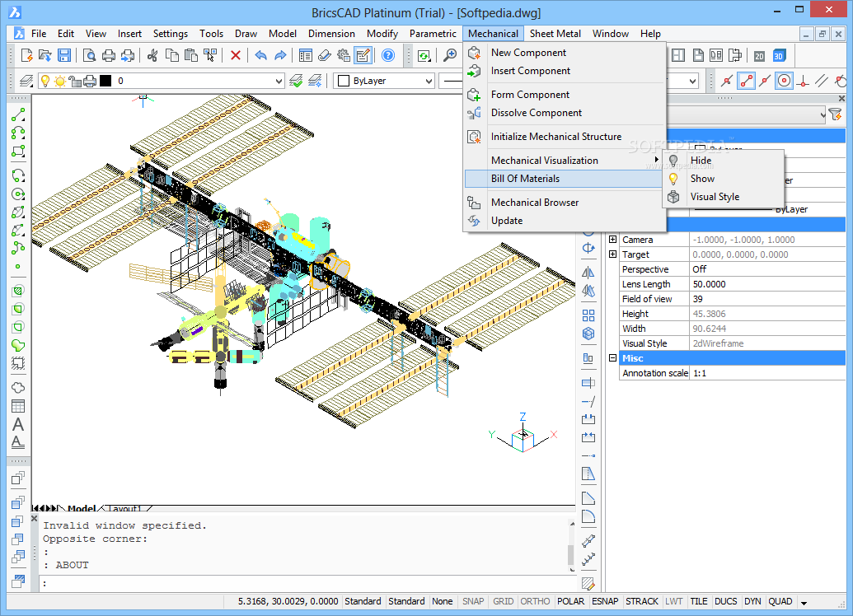The height and width of the screenshot is (616, 853).
Task: Select the Line drawing tool in the left toolbar
Action: [18, 114]
